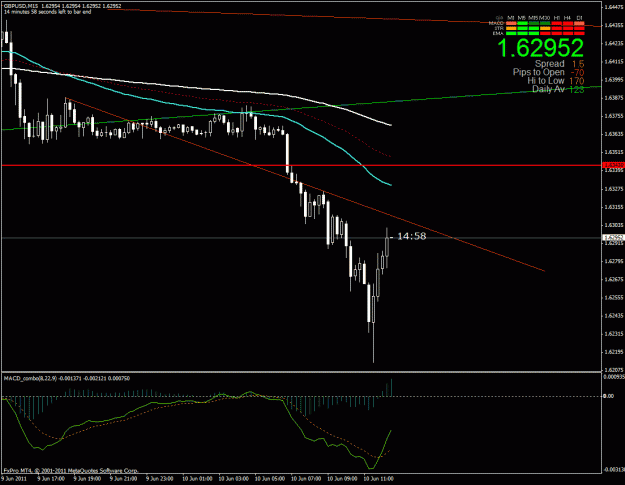
Task: Click the long-wick candle at the session low
Action: tap(373, 310)
